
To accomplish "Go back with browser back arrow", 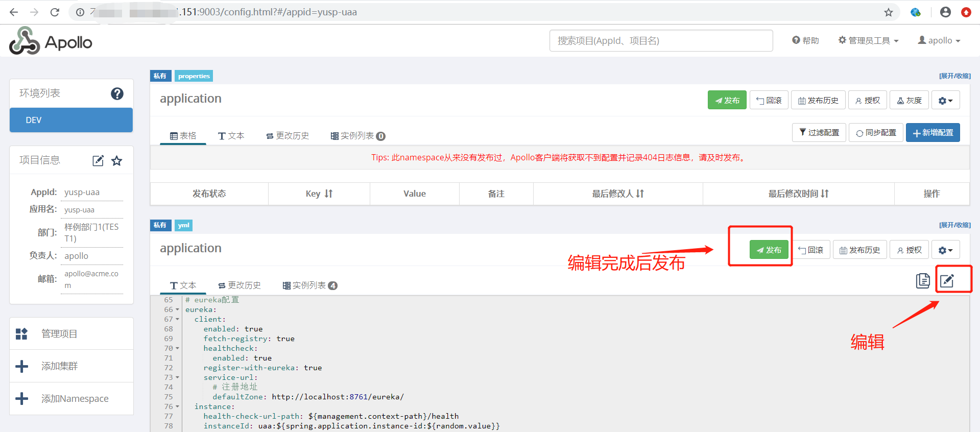I will (x=14, y=12).
